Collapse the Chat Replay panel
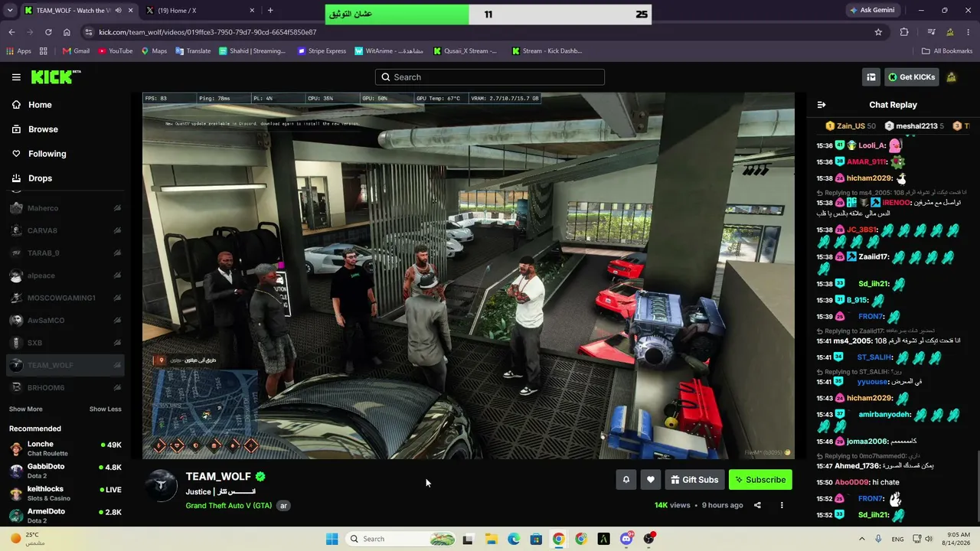Screen dimensions: 980x551 (822, 105)
